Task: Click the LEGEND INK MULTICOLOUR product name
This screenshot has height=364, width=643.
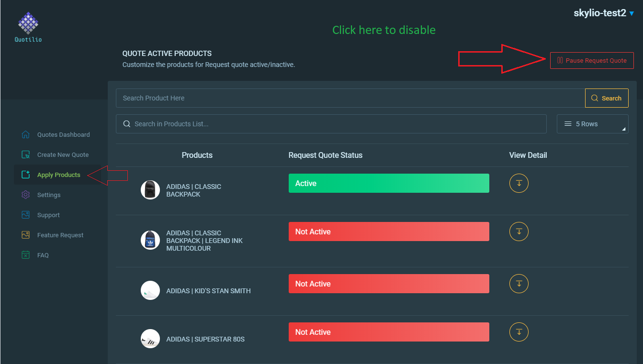Action: pos(204,241)
